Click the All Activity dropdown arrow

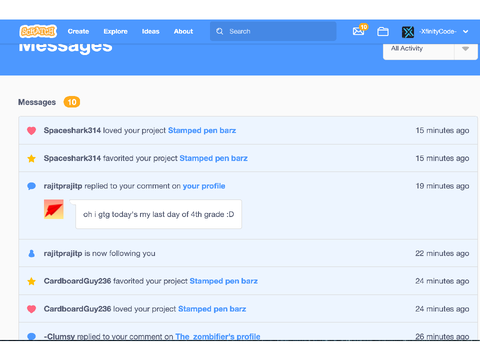coord(466,49)
